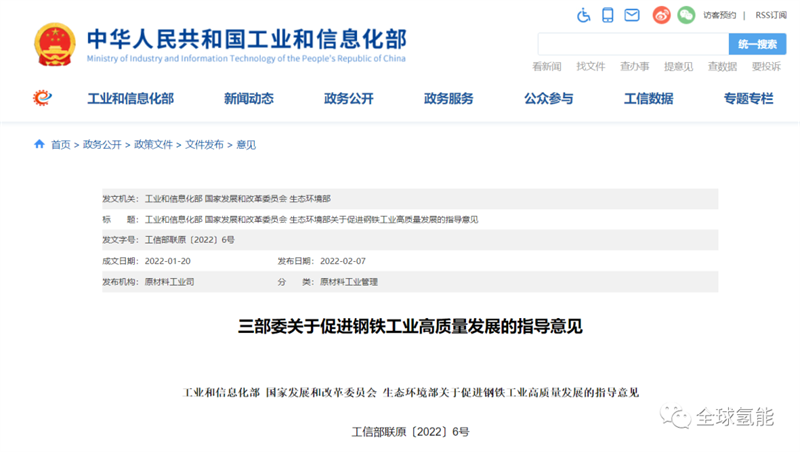Click the 统一搜索 search button
800x452 pixels.
pyautogui.click(x=757, y=44)
